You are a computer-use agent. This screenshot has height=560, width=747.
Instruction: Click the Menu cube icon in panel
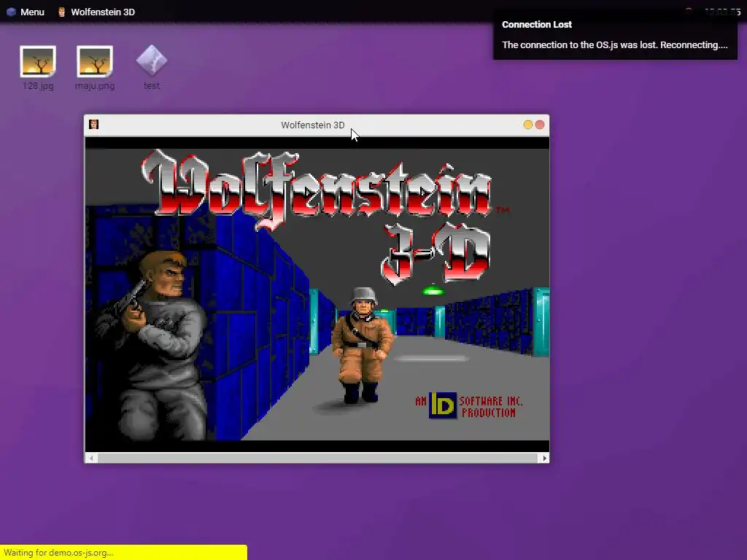11,12
